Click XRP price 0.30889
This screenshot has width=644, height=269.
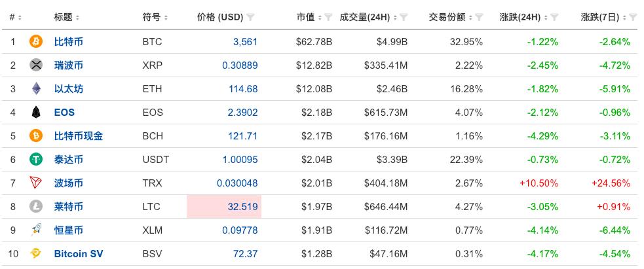point(240,65)
